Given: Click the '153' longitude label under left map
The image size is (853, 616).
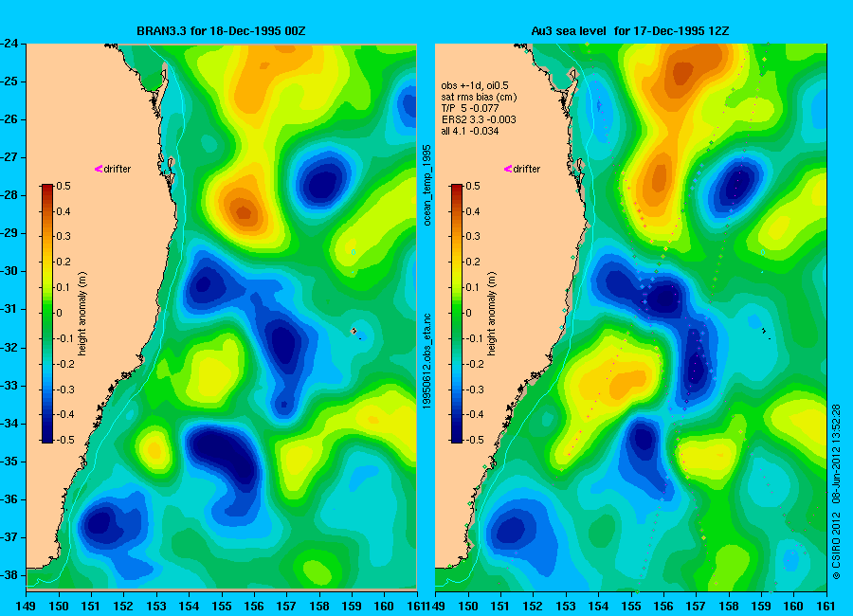Looking at the screenshot, I should tap(156, 606).
